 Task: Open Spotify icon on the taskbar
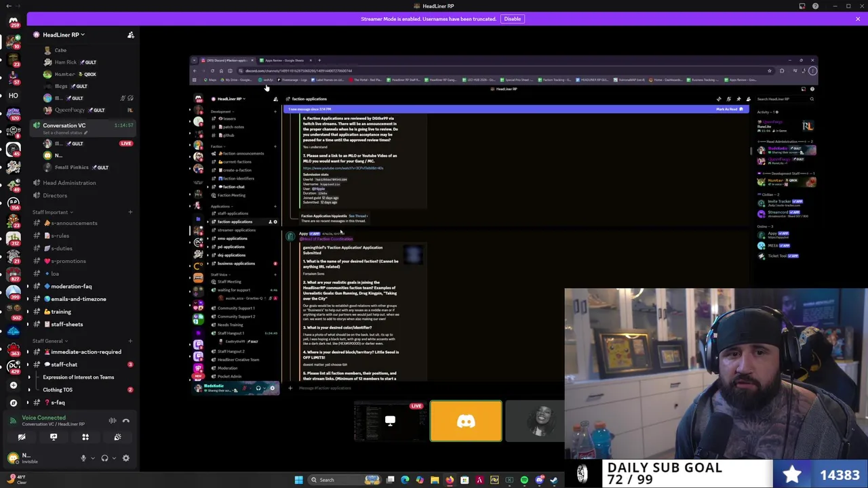pos(524,480)
